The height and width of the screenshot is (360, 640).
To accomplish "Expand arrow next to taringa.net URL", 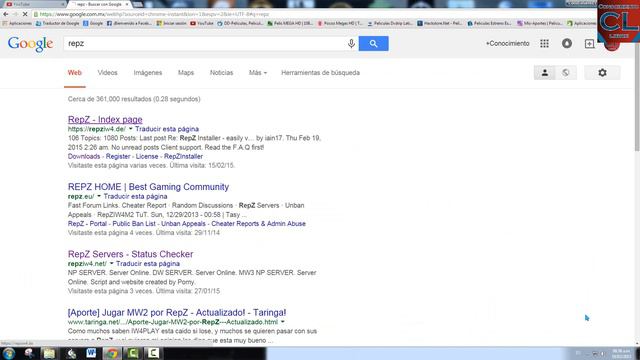I will 282,322.
